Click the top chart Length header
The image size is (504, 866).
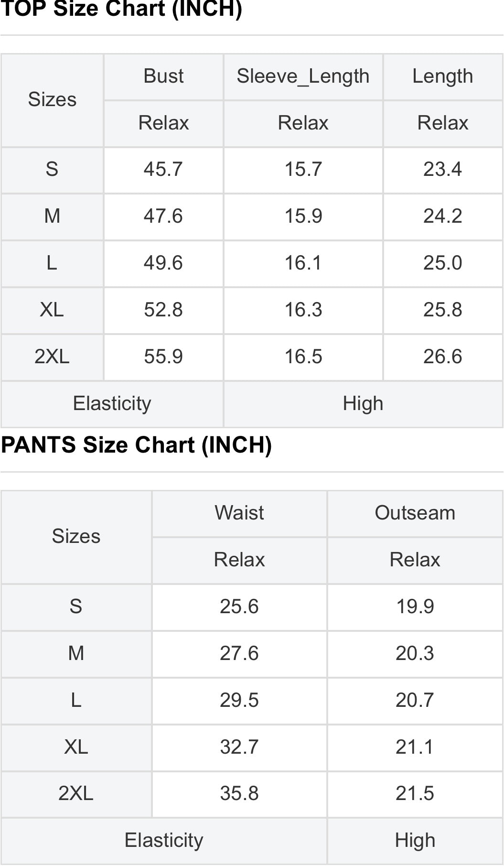tap(442, 76)
